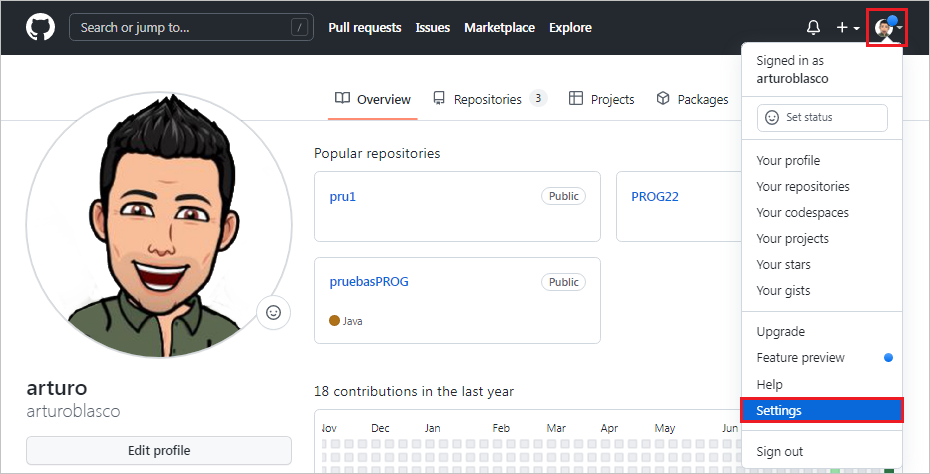Click the Mar month label in graph
Image resolution: width=930 pixels, height=474 pixels.
coord(556,428)
